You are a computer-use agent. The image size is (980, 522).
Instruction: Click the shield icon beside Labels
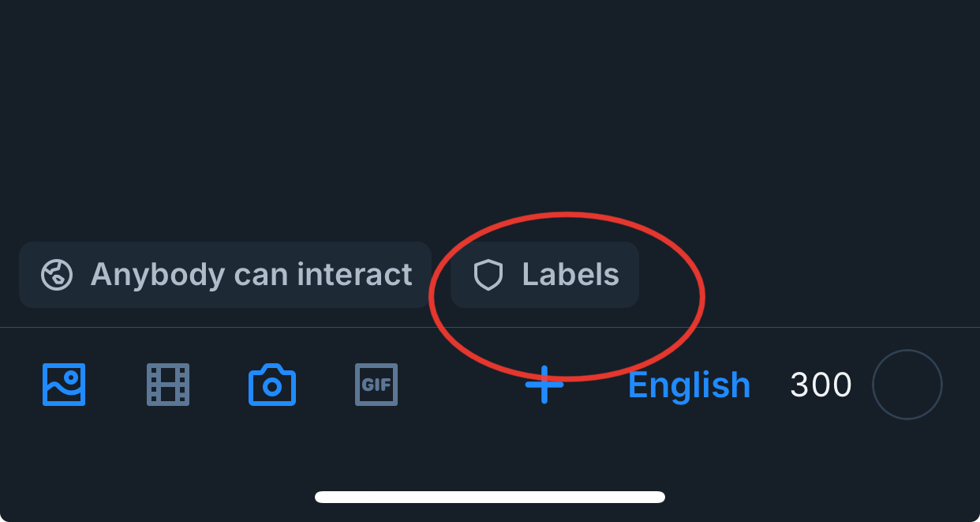tap(488, 275)
